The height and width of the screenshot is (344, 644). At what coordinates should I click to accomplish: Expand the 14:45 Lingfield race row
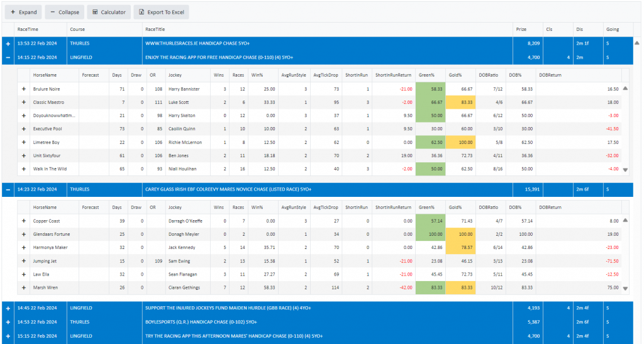[8, 308]
